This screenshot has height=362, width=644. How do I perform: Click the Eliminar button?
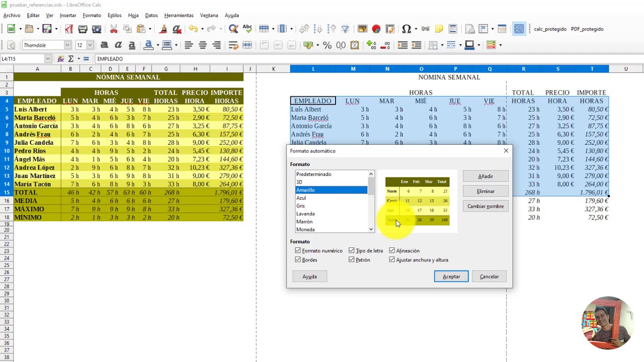(x=486, y=191)
